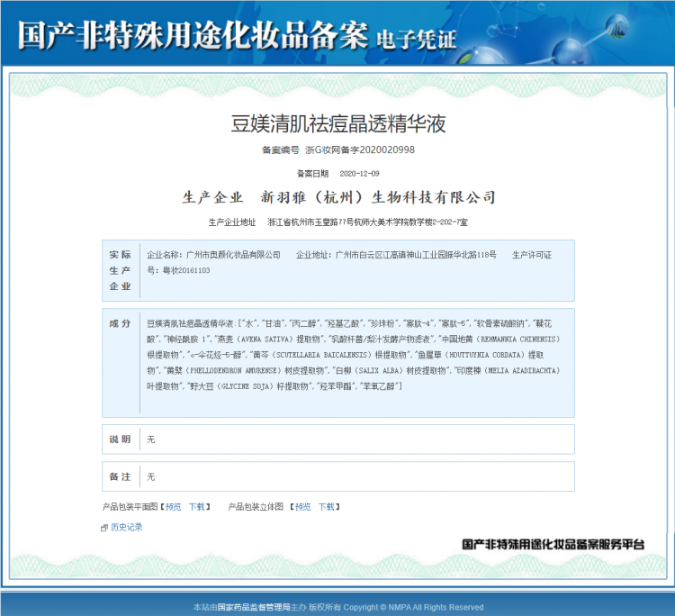
Task: Click the manufacturer name 新羽雅（杭州）生物科技有限公司
Action: (x=378, y=197)
